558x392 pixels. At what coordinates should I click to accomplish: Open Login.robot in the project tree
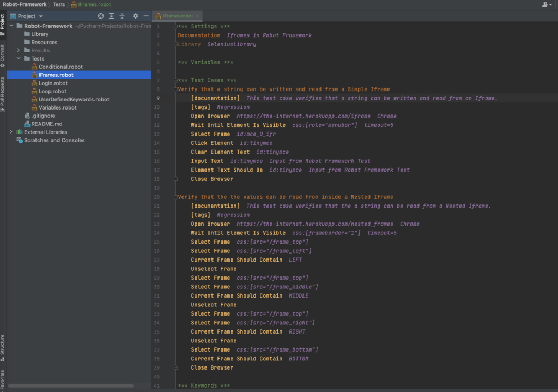point(53,83)
